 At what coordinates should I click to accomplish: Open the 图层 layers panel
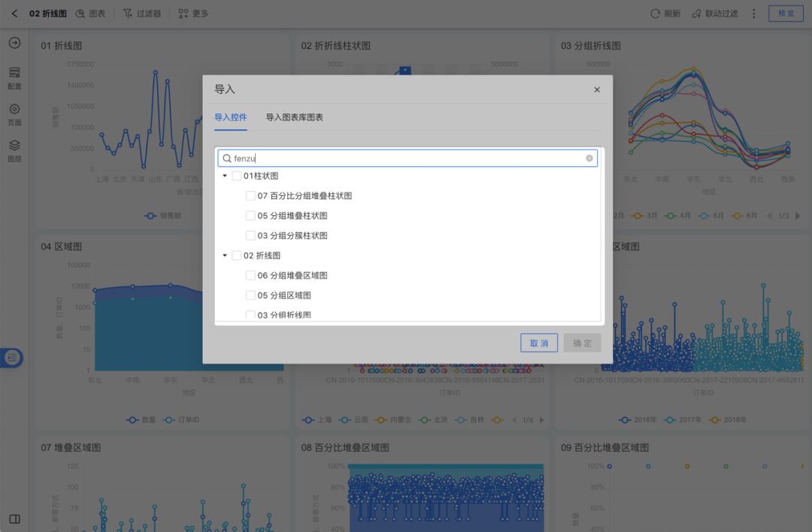point(14,150)
